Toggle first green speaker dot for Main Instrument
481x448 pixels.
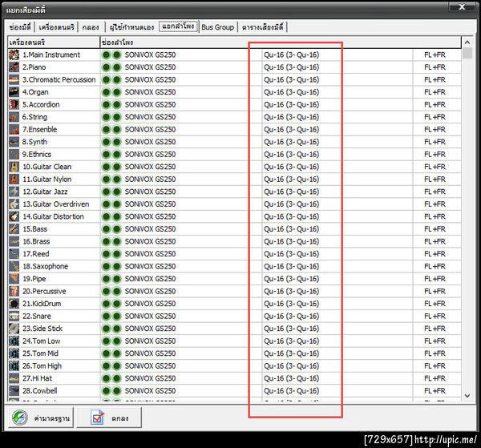(x=106, y=54)
